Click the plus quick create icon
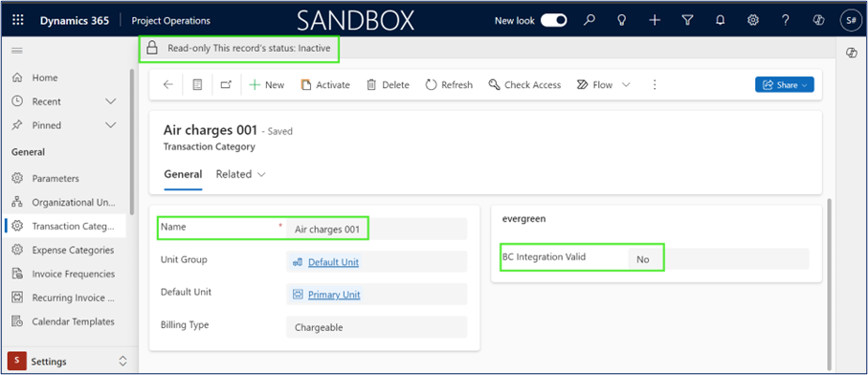Image resolution: width=868 pixels, height=375 pixels. [x=655, y=20]
